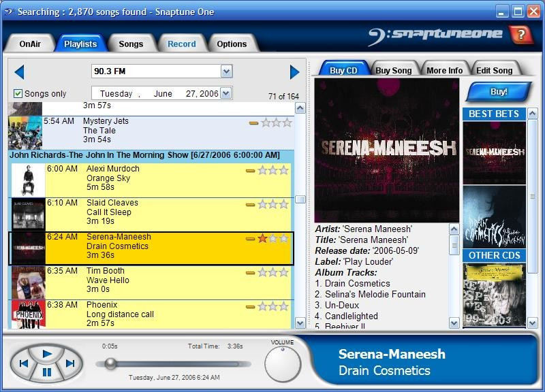
Task: Click the Slaid Cleaves album thumbnail
Action: pos(28,214)
